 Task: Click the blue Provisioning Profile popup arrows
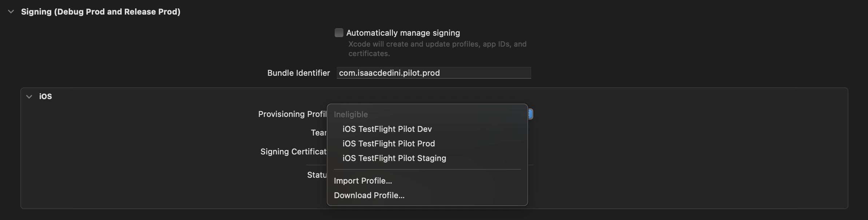pyautogui.click(x=530, y=114)
